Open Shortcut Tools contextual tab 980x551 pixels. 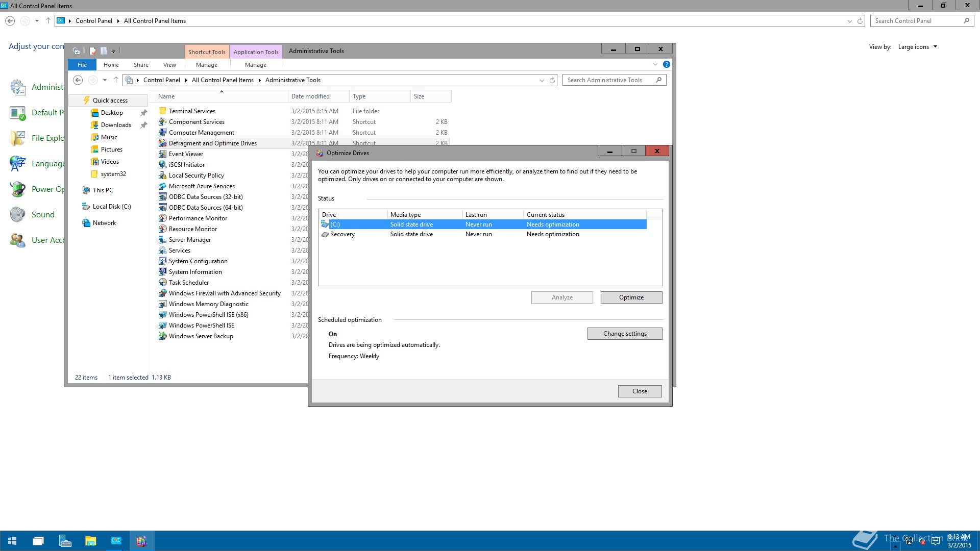[x=207, y=52]
